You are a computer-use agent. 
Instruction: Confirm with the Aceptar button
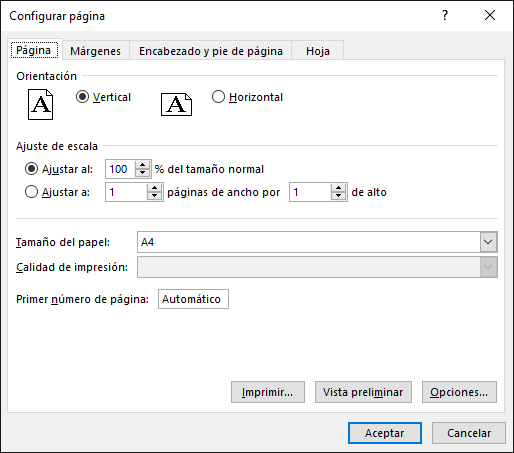pyautogui.click(x=385, y=433)
